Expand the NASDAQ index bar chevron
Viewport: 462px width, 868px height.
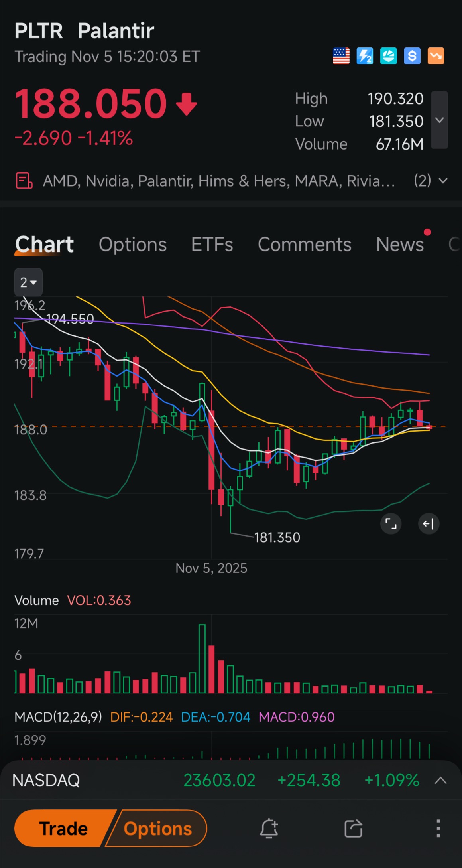tap(440, 781)
